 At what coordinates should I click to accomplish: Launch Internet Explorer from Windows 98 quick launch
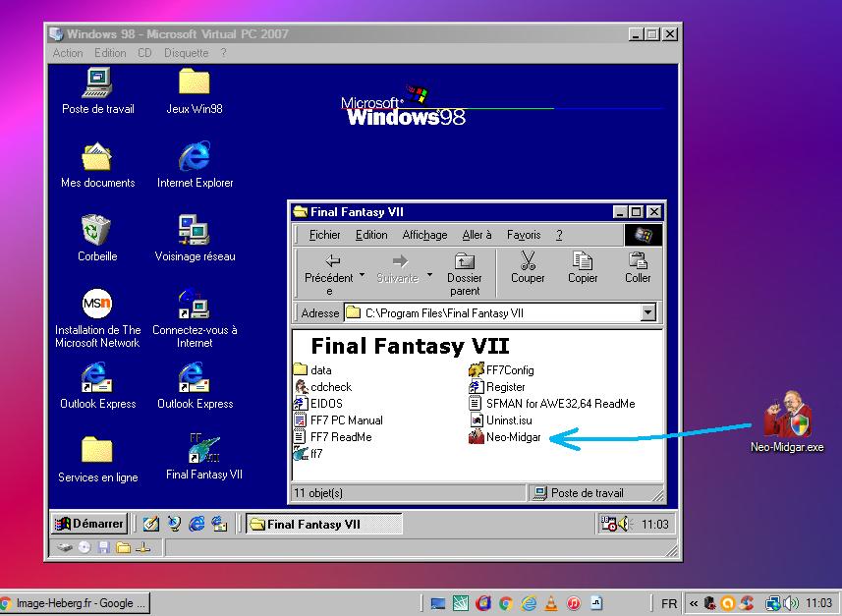tap(196, 524)
